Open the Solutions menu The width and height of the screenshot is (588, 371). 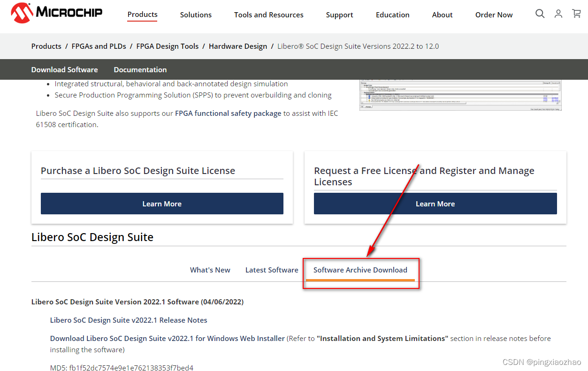[196, 15]
